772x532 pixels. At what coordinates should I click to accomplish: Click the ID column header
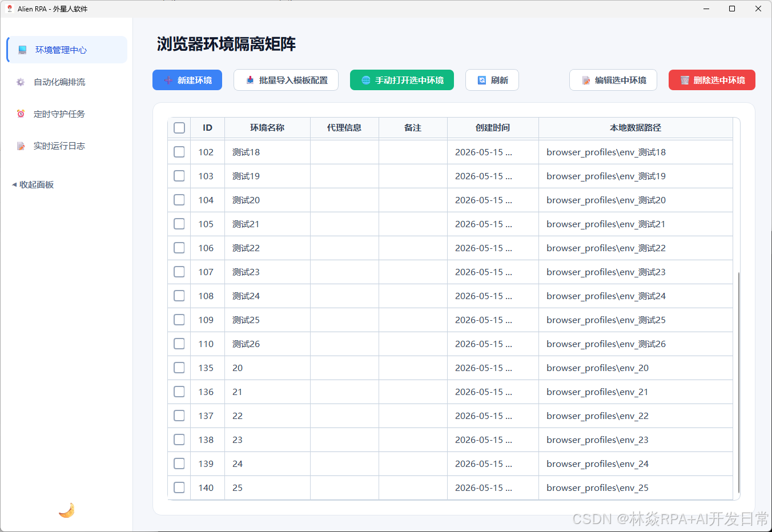tap(207, 128)
